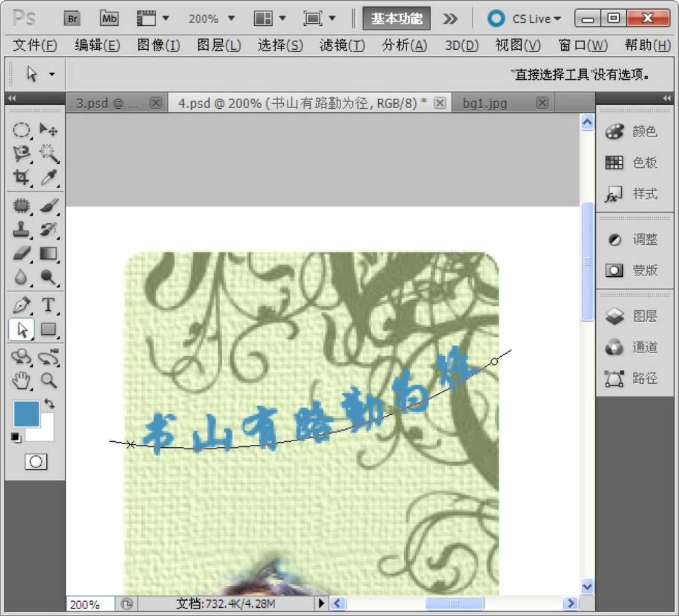Select the Hand tool
This screenshot has width=679, height=616.
[x=21, y=380]
